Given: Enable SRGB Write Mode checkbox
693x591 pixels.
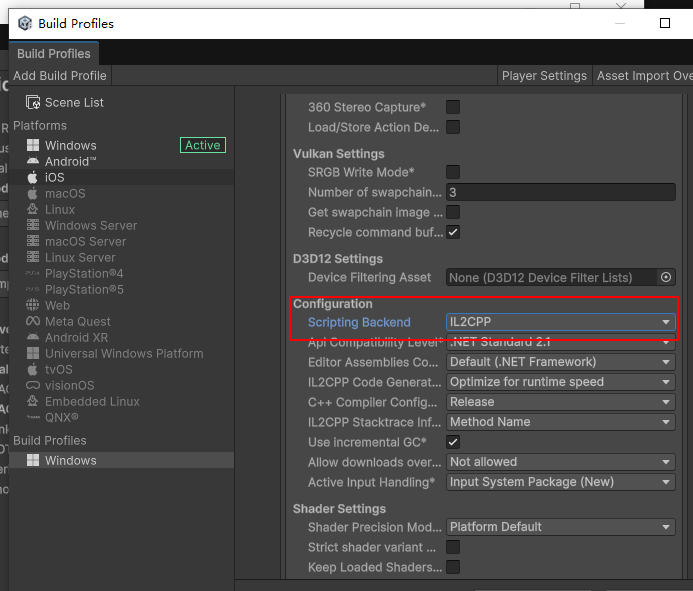Looking at the screenshot, I should 453,172.
